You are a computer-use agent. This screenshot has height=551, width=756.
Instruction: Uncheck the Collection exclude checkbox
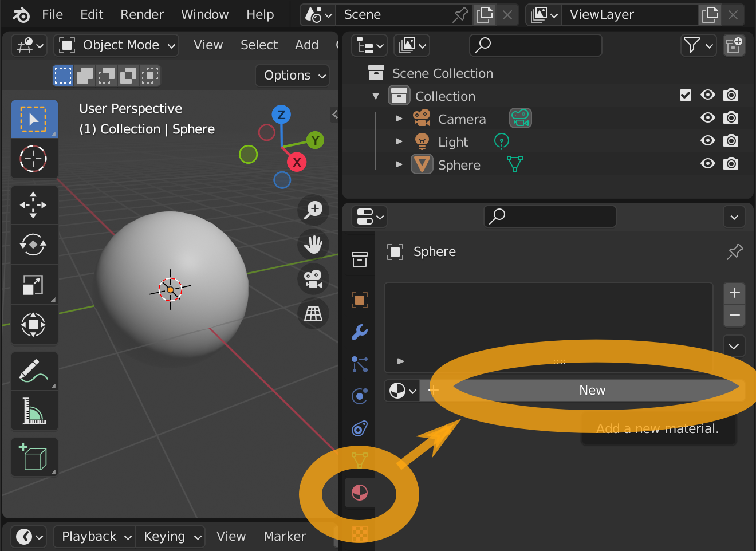click(686, 95)
